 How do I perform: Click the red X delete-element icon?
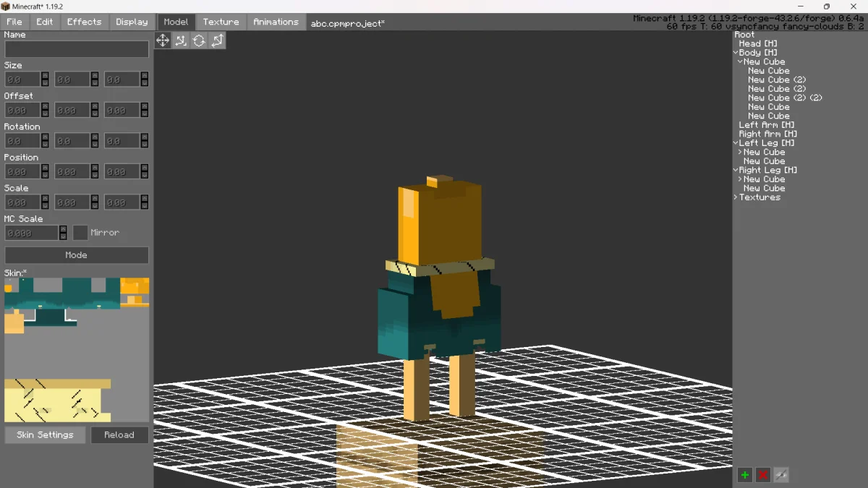click(x=763, y=475)
